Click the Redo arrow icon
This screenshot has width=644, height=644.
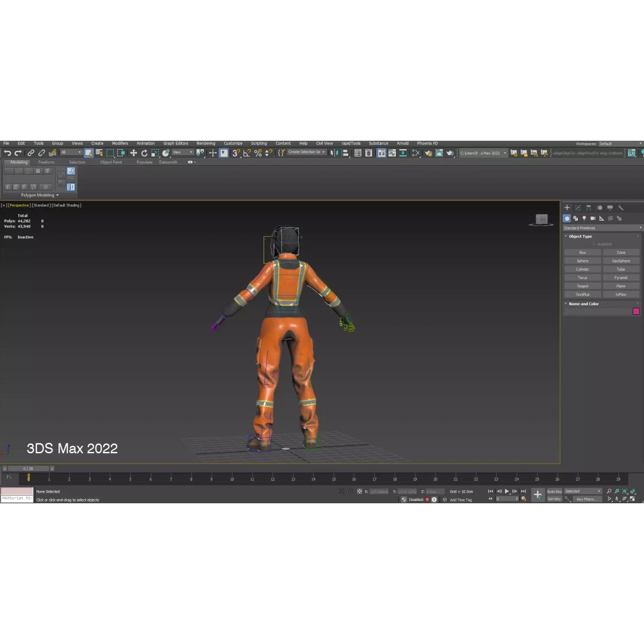coord(18,153)
